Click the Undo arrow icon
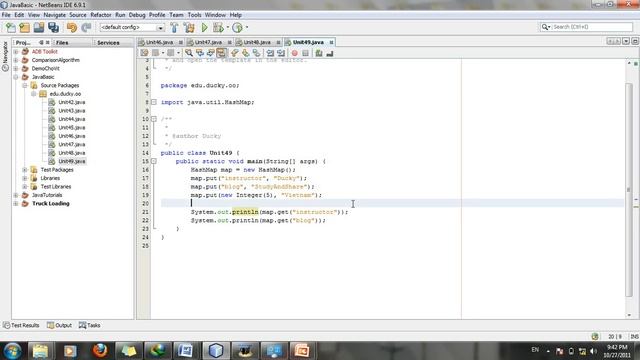Viewport: 640px width, 360px height. [72, 27]
